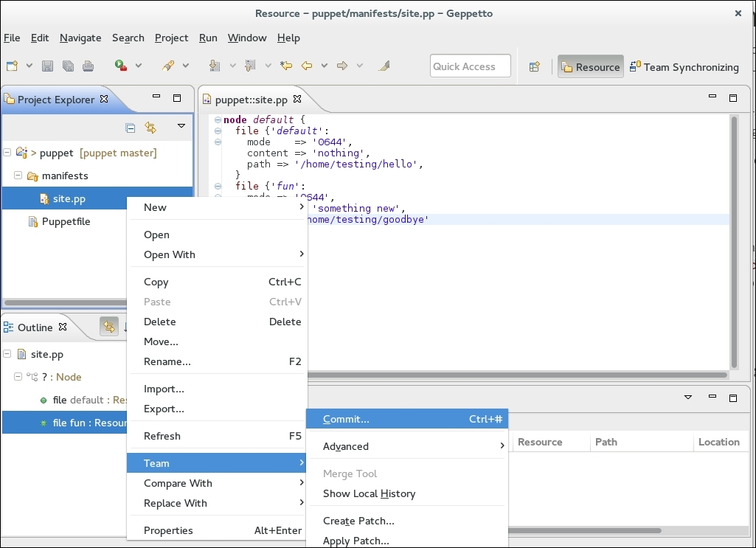Collapse the puppet project tree node

pyautogui.click(x=7, y=153)
